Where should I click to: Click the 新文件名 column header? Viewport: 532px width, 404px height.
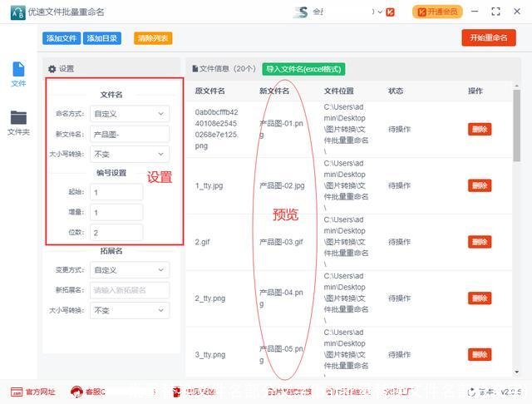click(x=274, y=91)
